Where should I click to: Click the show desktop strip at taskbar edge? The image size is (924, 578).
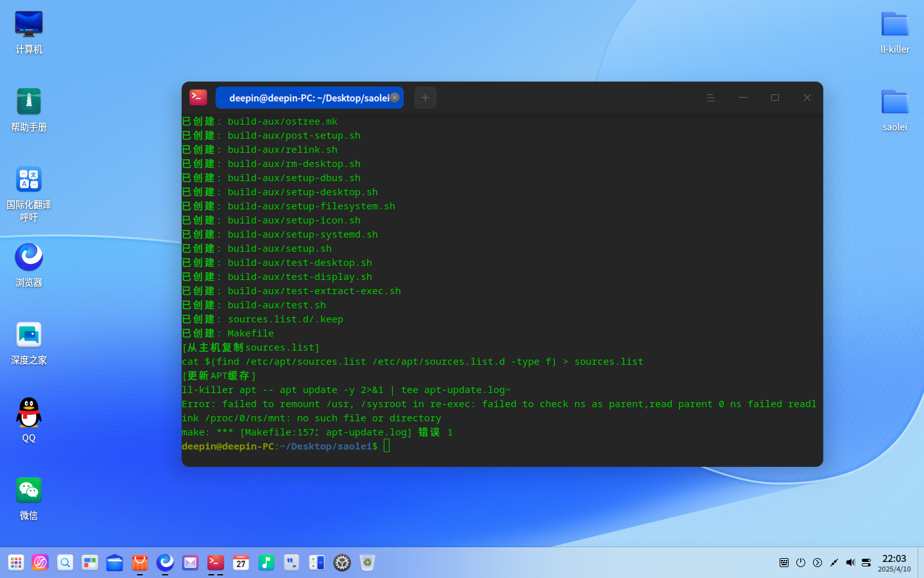(x=921, y=563)
